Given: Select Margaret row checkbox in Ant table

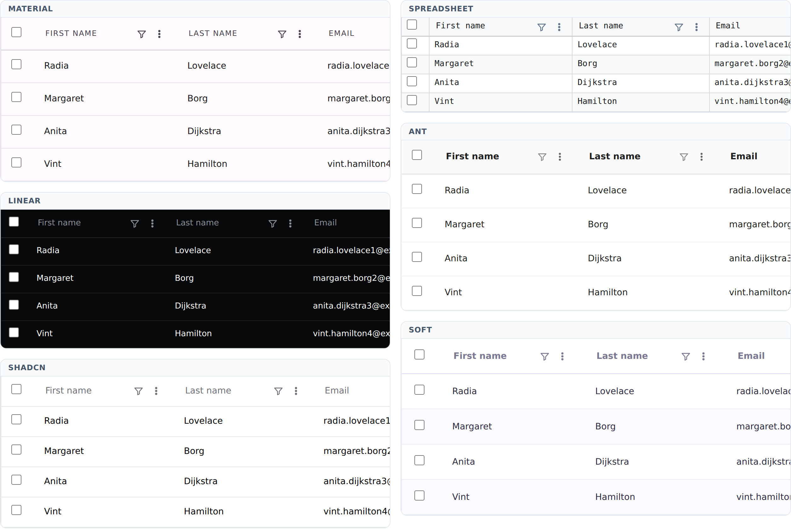Looking at the screenshot, I should tap(417, 223).
